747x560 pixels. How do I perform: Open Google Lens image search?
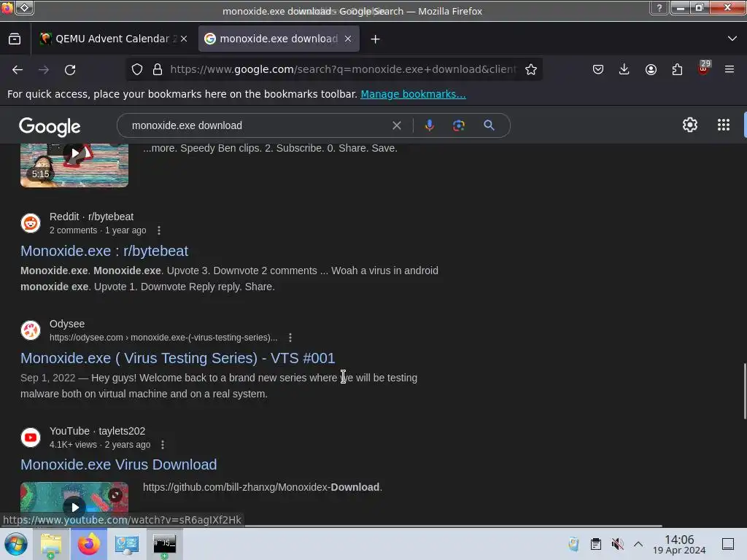click(458, 125)
